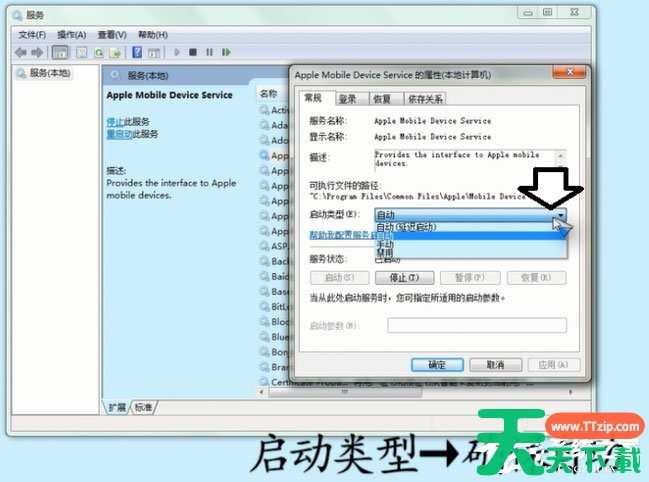
Task: Click gear icon of the Ada… service row
Action: tap(264, 125)
